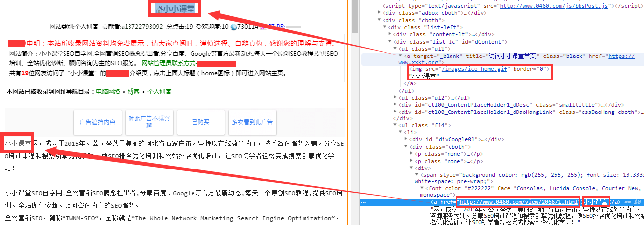Click the home icon beside the 小小课堂 title
This screenshot has height=225, width=644.
point(159,9)
